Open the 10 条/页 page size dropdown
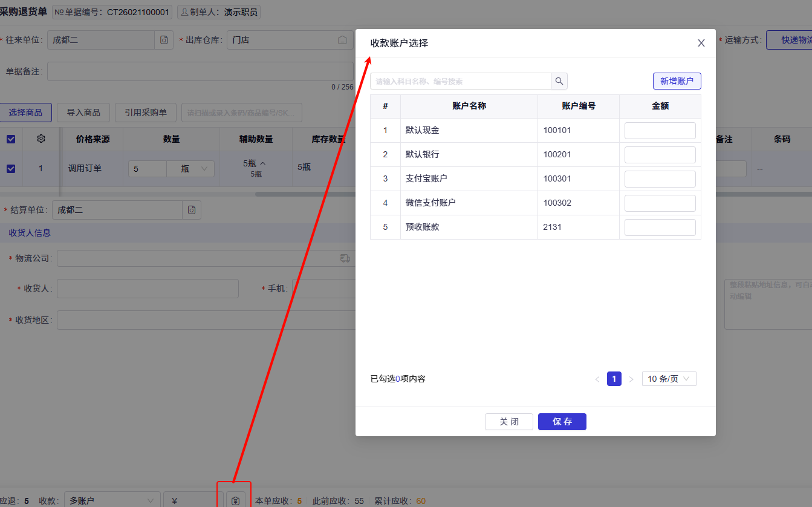This screenshot has height=507, width=812. (669, 379)
